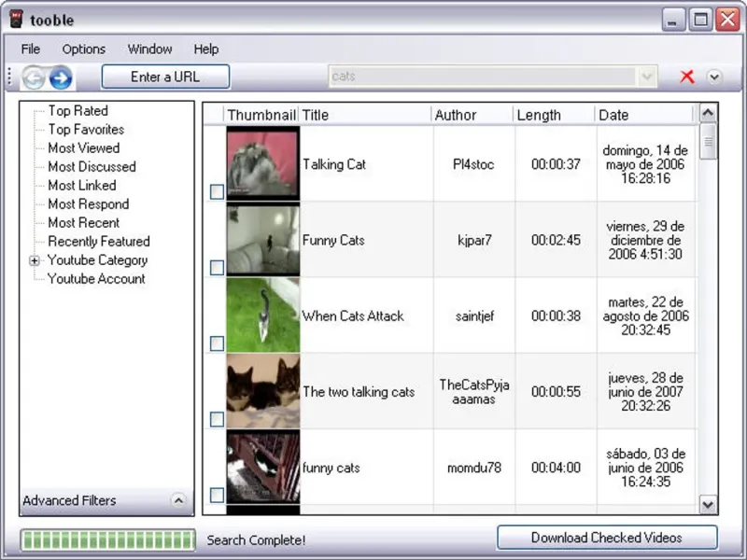Click length '00:02:45'
The width and height of the screenshot is (747, 560).
point(556,240)
